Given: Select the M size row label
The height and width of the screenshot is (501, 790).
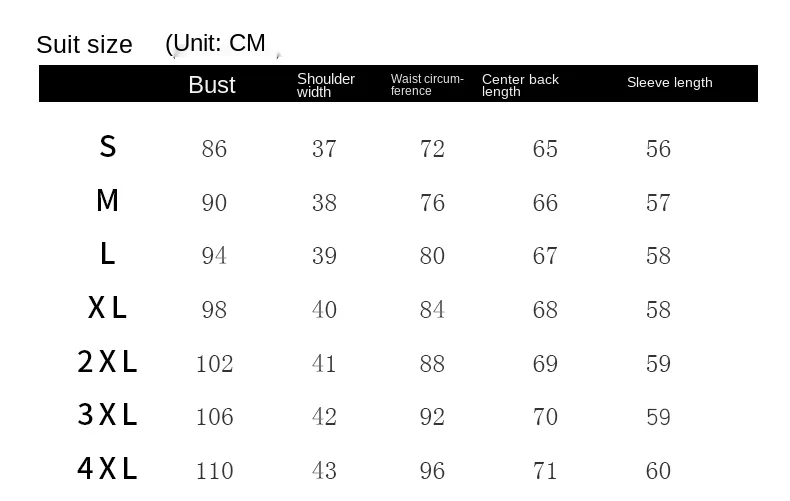Looking at the screenshot, I should tap(108, 201).
